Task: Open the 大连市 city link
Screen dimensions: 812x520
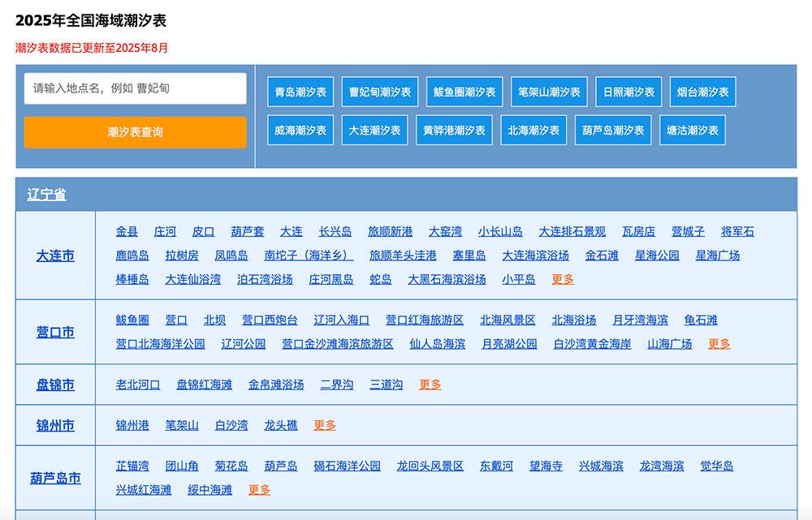Action: [55, 256]
